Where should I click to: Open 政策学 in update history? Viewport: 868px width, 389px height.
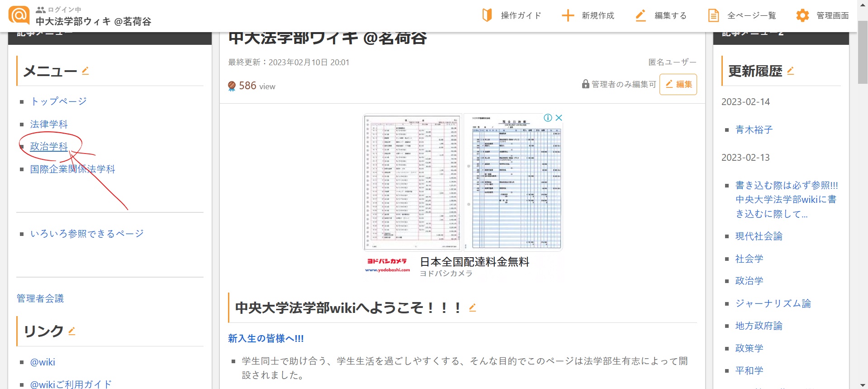(x=749, y=348)
